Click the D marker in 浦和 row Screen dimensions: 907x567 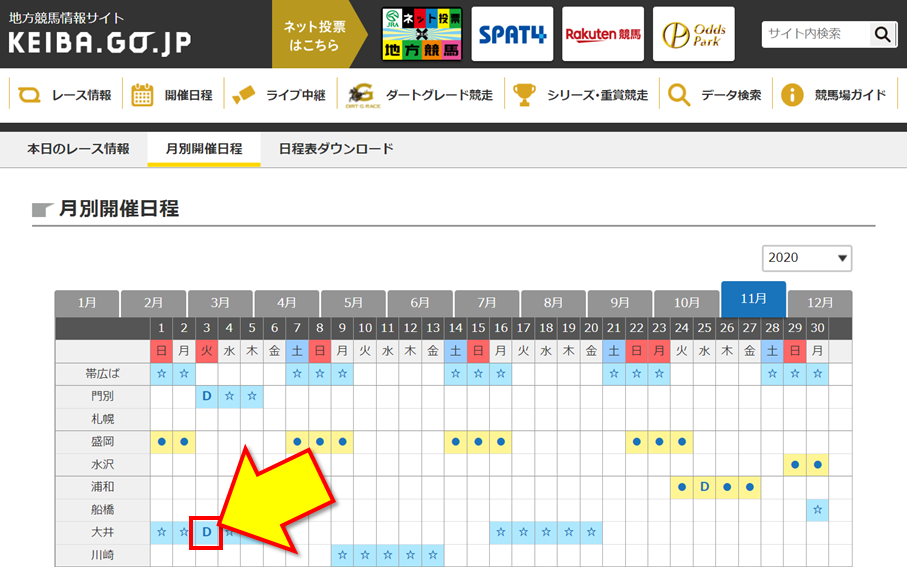704,487
